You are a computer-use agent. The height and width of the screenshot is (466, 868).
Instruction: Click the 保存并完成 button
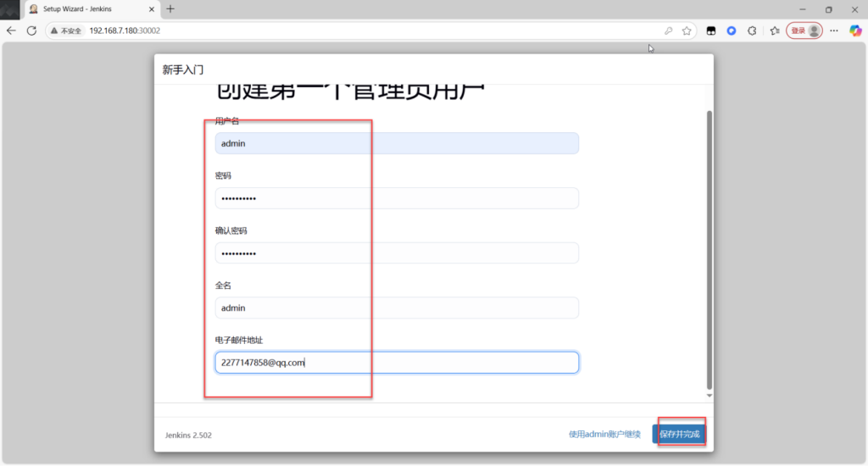tap(680, 435)
